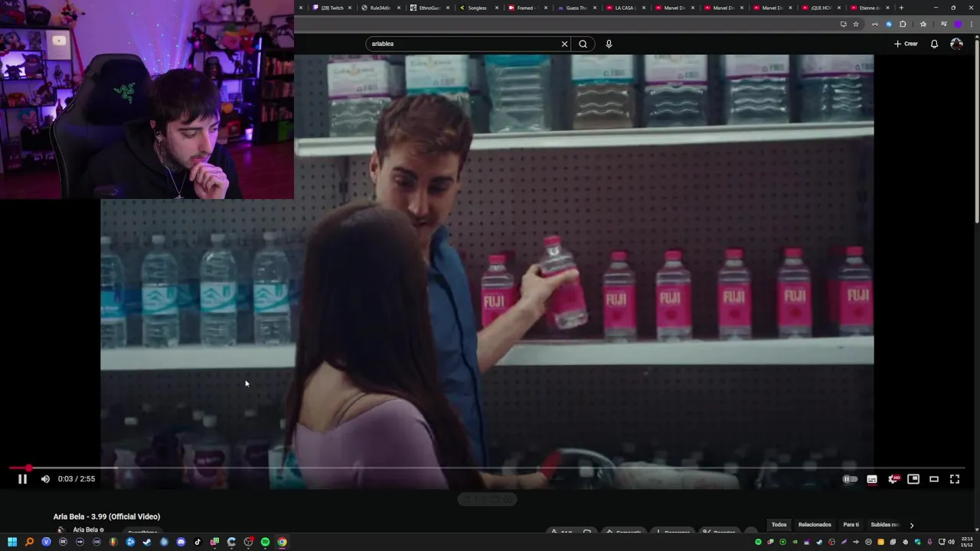
Task: Open the system tray volume icon
Action: pyautogui.click(x=952, y=542)
